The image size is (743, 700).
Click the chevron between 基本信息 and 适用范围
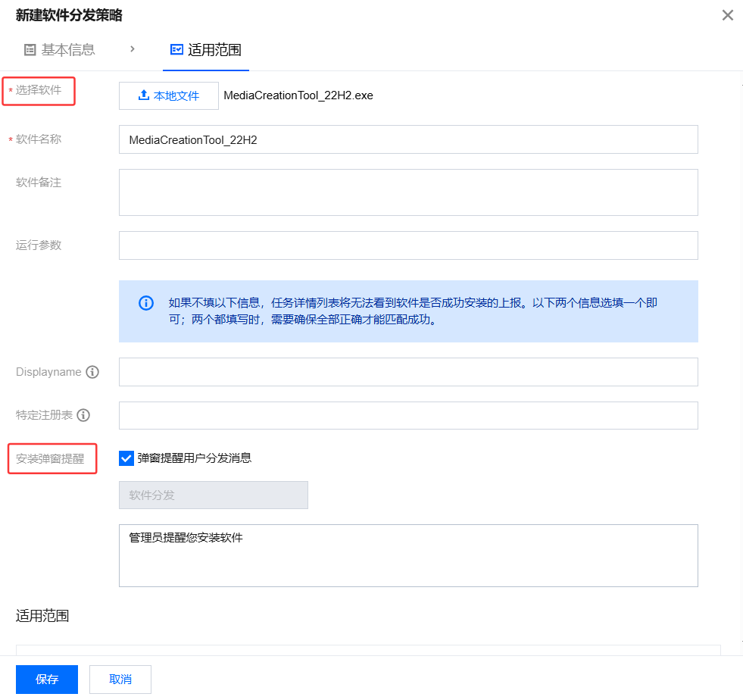point(133,49)
